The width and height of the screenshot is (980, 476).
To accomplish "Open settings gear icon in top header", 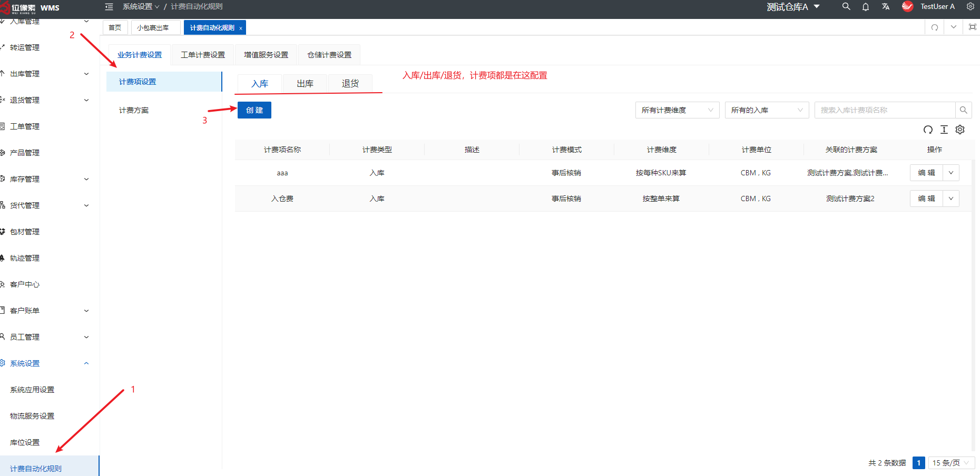I will tap(971, 6).
